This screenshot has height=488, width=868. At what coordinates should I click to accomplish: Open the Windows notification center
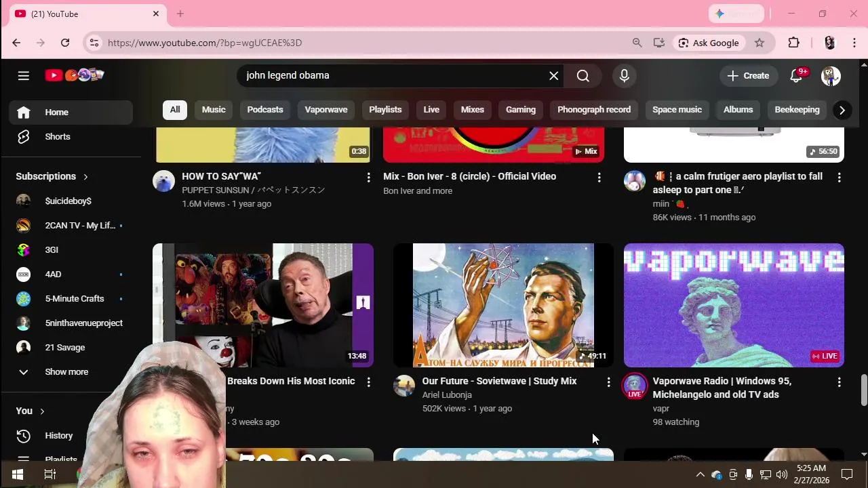pyautogui.click(x=847, y=474)
